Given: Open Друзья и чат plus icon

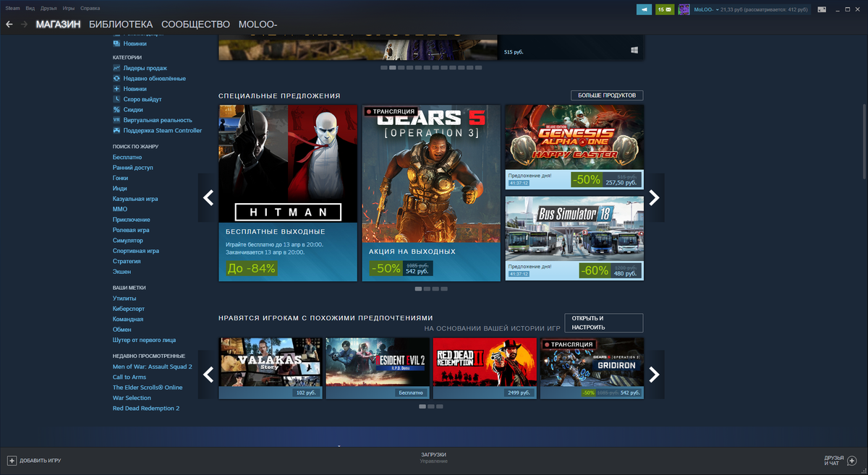Looking at the screenshot, I should point(851,461).
